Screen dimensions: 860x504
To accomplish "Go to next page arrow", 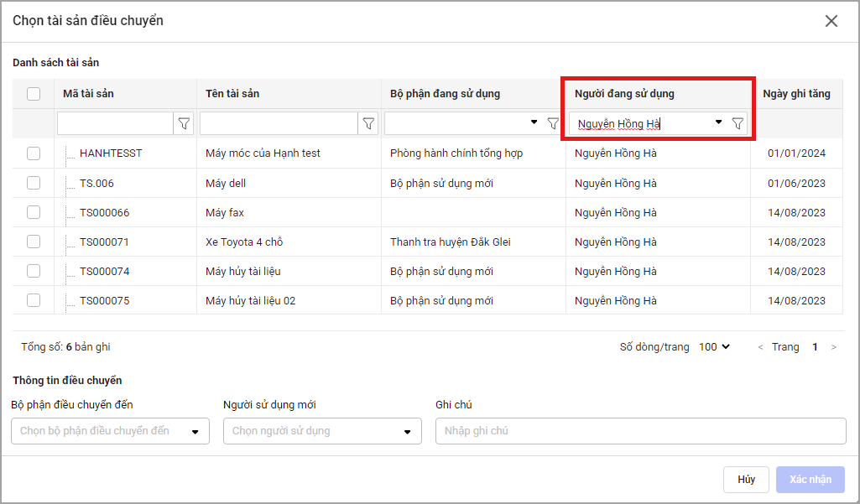I will tap(833, 347).
